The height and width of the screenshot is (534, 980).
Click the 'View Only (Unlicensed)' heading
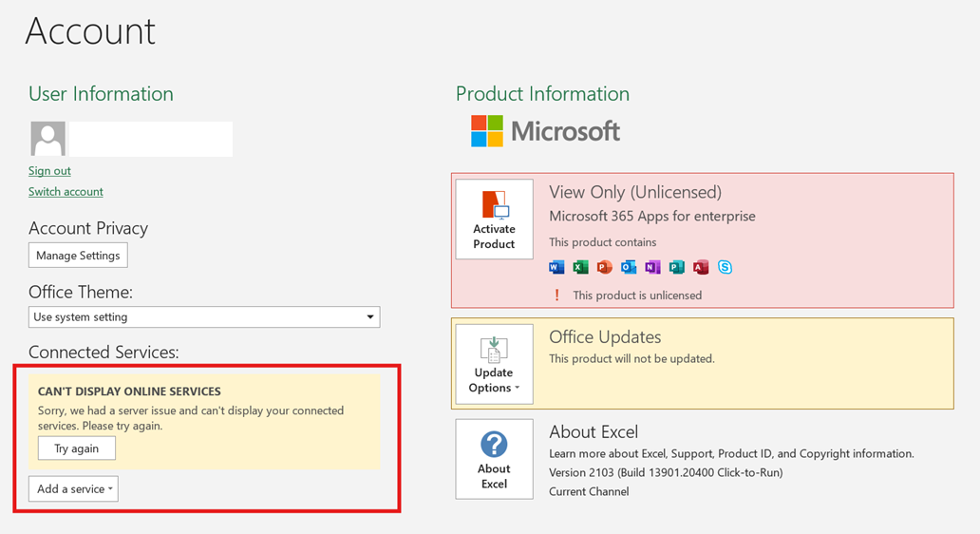tap(635, 192)
